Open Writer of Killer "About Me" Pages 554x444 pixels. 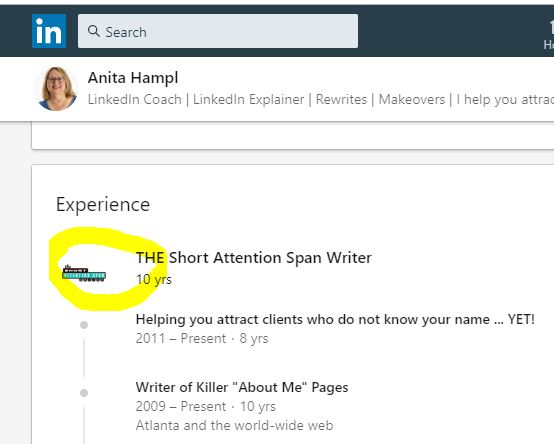242,387
